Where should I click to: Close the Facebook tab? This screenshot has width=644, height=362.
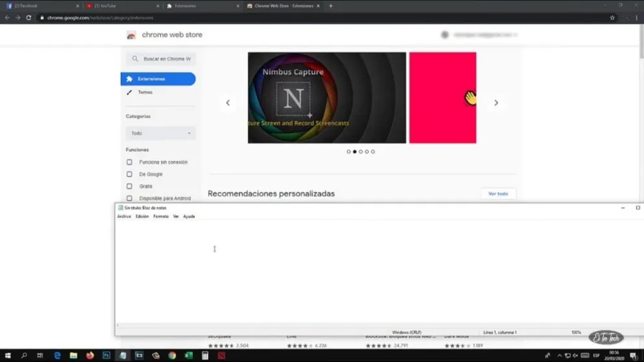78,6
